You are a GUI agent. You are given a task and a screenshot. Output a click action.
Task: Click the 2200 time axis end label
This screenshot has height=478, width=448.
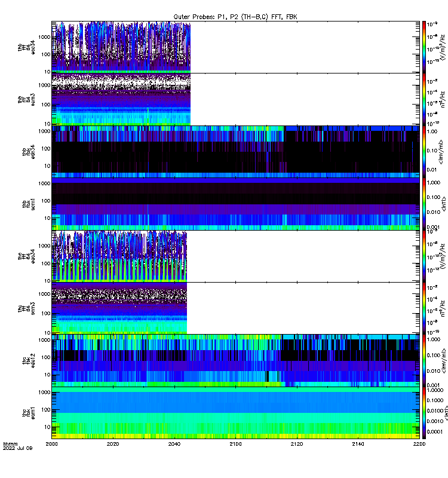(419, 444)
